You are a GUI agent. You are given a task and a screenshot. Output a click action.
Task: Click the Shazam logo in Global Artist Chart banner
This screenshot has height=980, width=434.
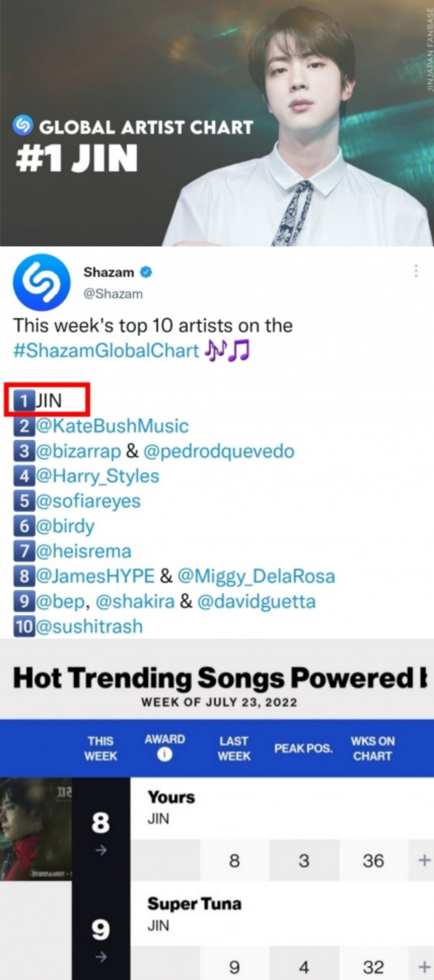(23, 125)
